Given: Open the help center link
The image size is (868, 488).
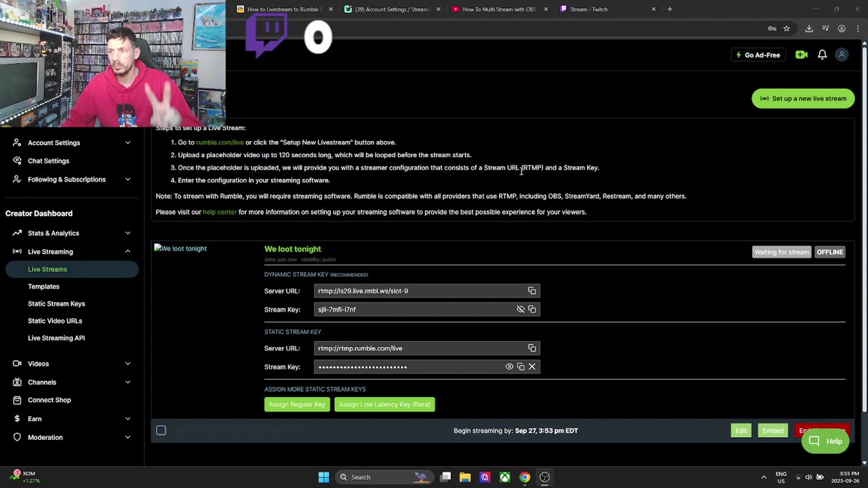Looking at the screenshot, I should (x=220, y=212).
